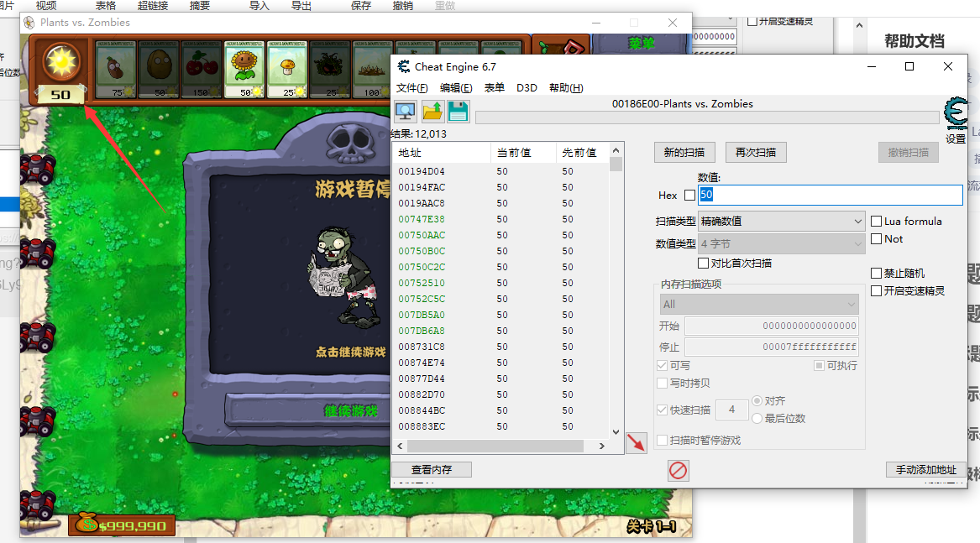Open the 编辑 menu
Image resolution: width=980 pixels, height=543 pixels.
tap(456, 87)
